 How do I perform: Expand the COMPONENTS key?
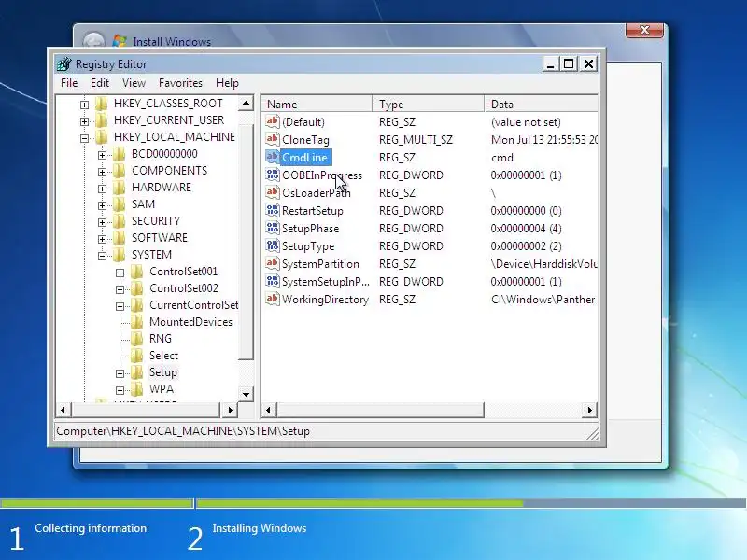[x=102, y=172]
